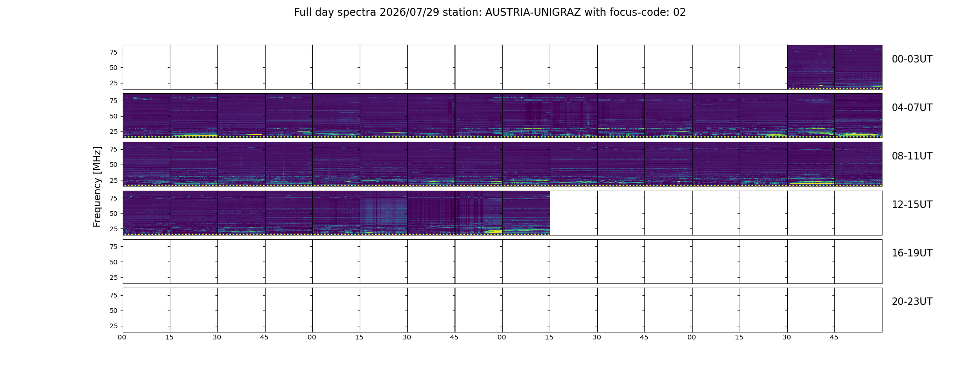The height and width of the screenshot is (373, 980).
Task: Select the 16-19UT row label
Action: pos(912,253)
